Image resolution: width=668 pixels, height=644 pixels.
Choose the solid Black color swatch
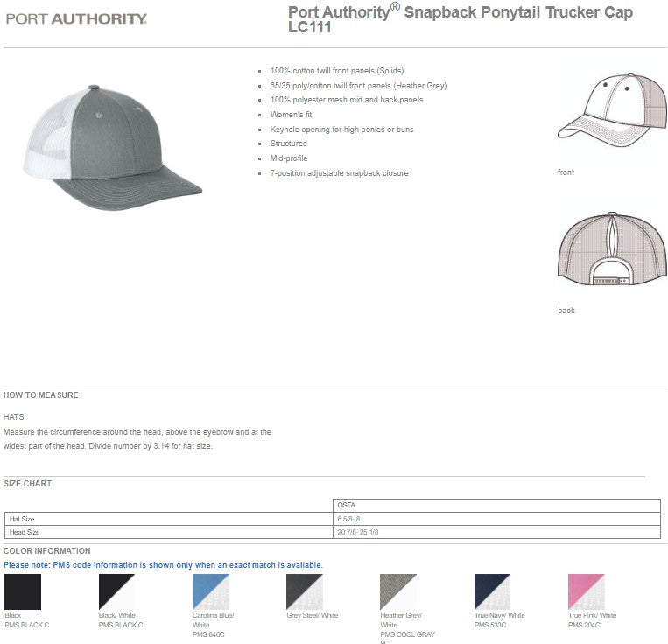pyautogui.click(x=22, y=591)
